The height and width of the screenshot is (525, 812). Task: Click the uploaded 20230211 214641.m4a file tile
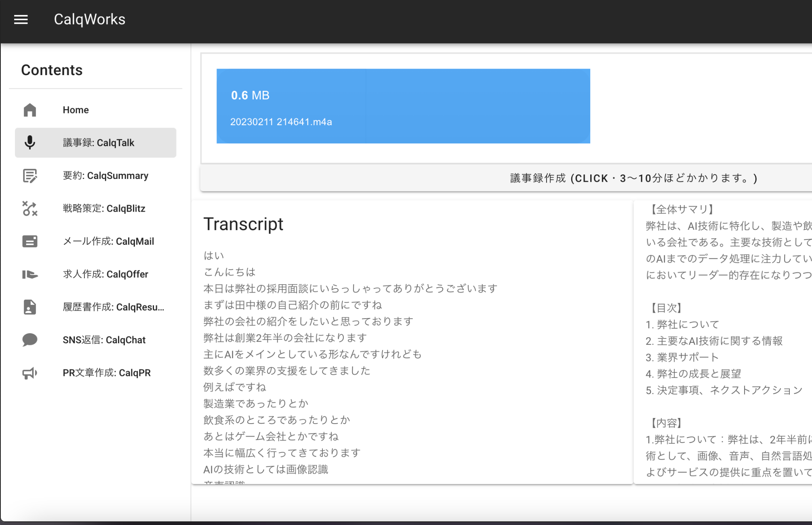pyautogui.click(x=403, y=106)
